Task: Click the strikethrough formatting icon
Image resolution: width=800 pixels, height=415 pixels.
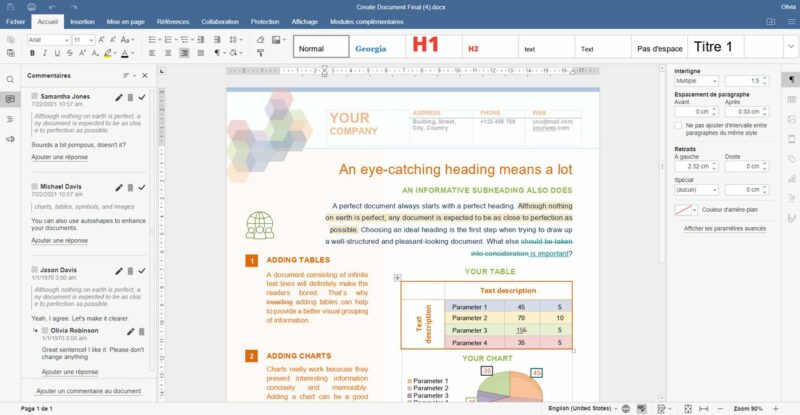Action: 69,53
